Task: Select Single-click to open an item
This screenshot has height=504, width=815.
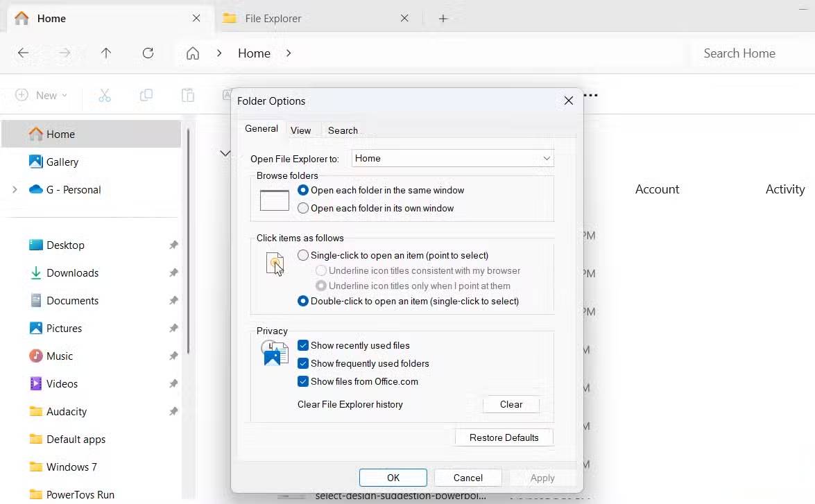Action: tap(303, 255)
